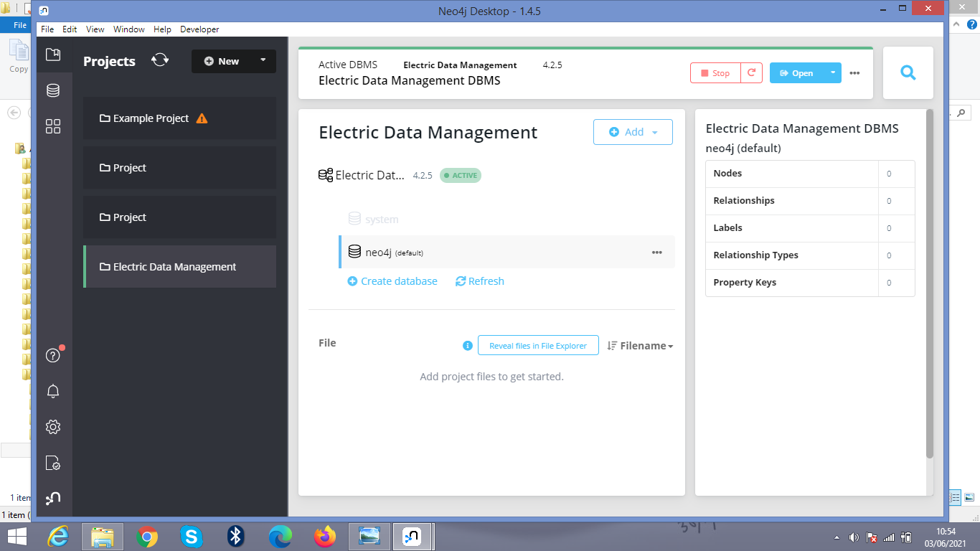Click Reveal files in File Explorer
980x551 pixels.
click(538, 346)
